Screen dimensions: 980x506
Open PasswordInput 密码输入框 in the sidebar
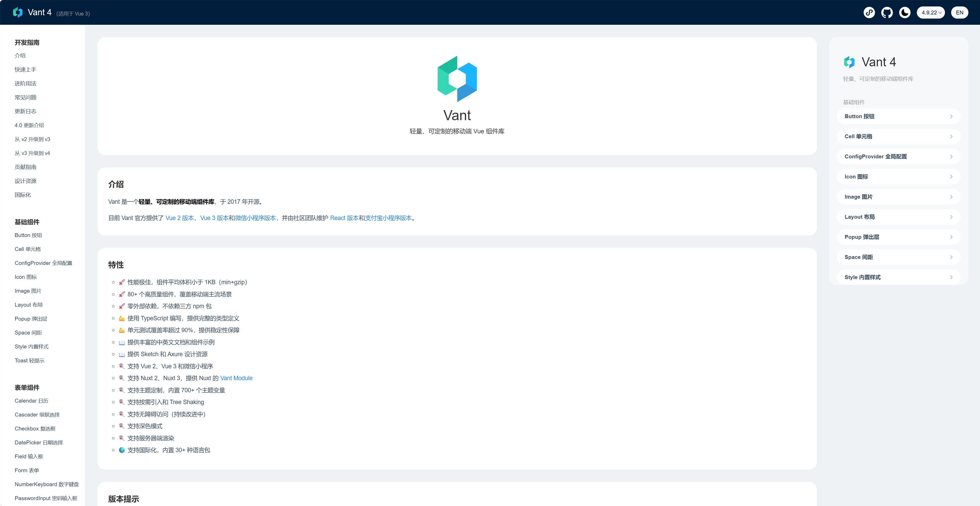pyautogui.click(x=46, y=498)
